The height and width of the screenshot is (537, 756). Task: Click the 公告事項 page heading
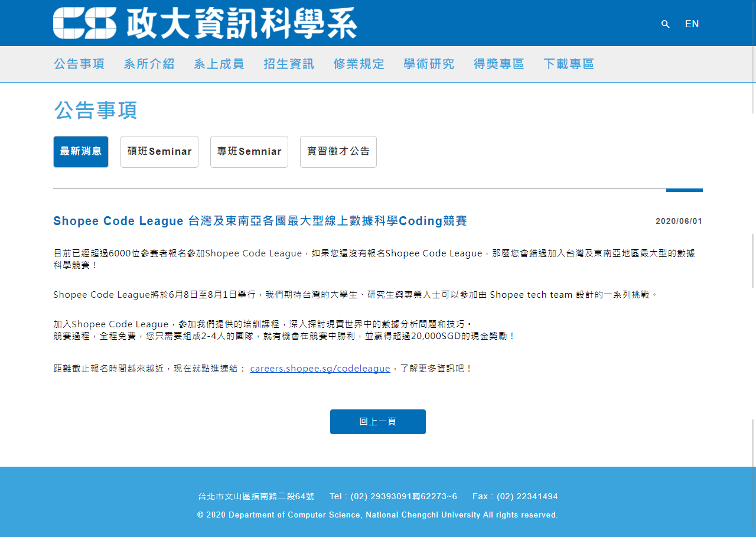pos(96,110)
